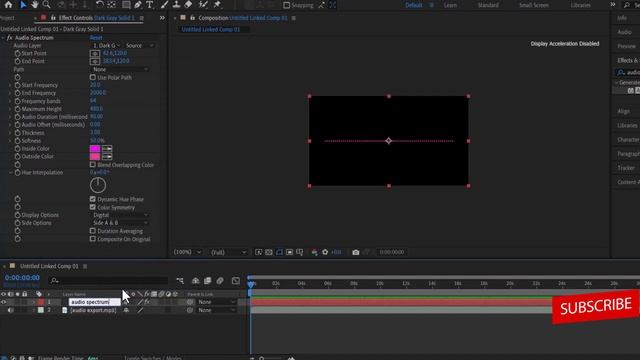Click the reset exposure icon in viewer
Image resolution: width=640 pixels, height=360 pixels.
pos(325,252)
